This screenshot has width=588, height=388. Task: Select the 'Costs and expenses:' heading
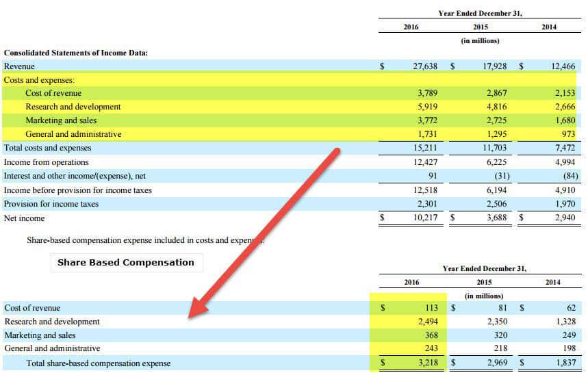[x=39, y=80]
